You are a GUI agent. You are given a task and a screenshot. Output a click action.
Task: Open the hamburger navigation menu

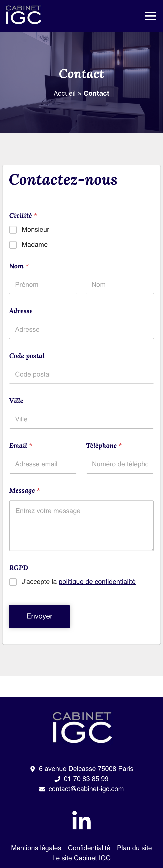[x=150, y=16]
